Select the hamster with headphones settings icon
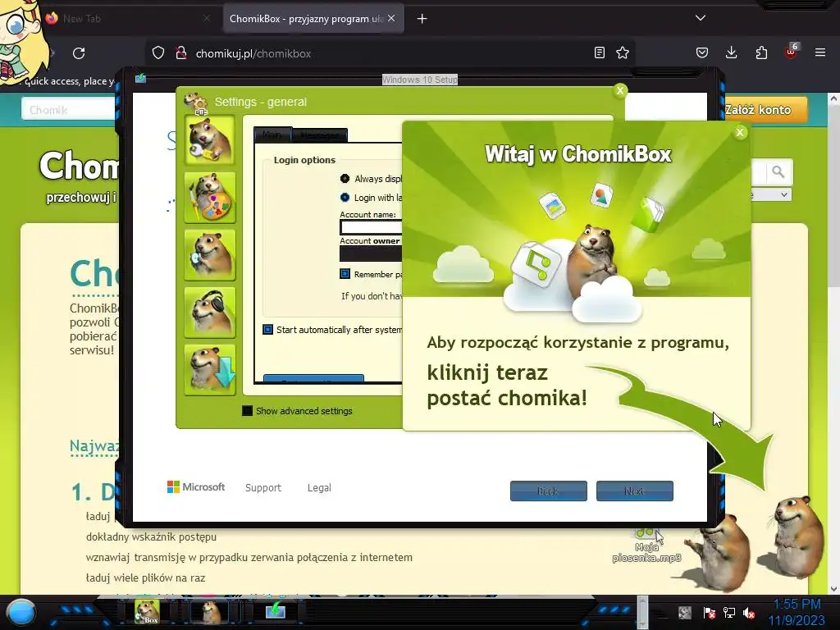The width and height of the screenshot is (840, 630). (x=209, y=313)
